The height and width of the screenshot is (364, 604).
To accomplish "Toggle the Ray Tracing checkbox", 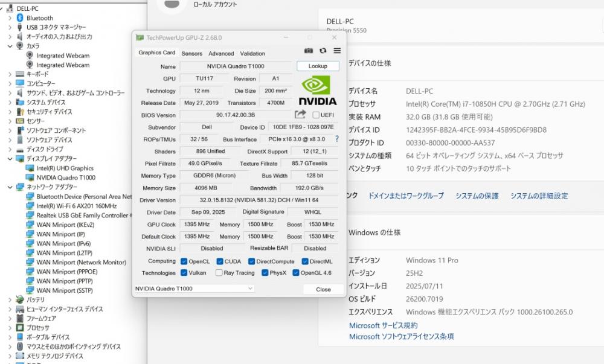I will tap(219, 272).
